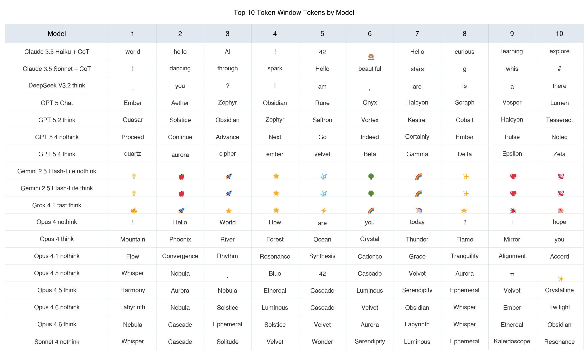The height and width of the screenshot is (364, 588).
Task: Click sparkles emoji in Opus 4.5 nothink row
Action: [x=560, y=279]
